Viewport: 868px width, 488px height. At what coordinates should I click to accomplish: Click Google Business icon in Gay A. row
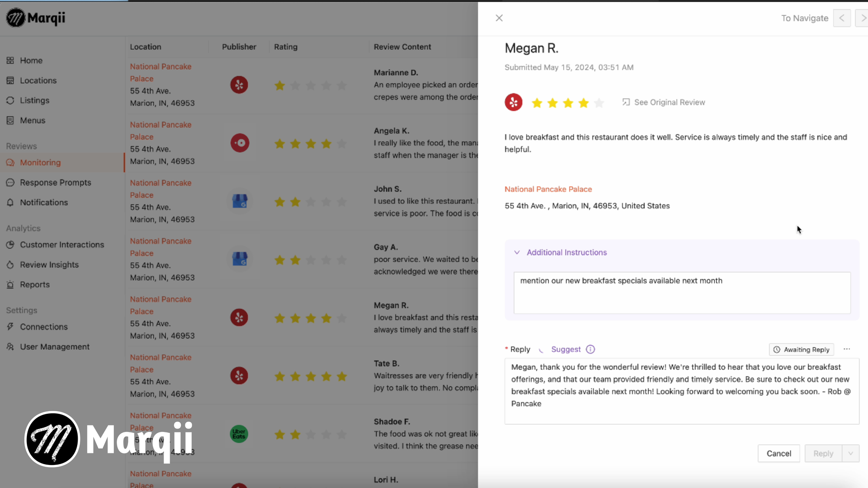point(240,259)
